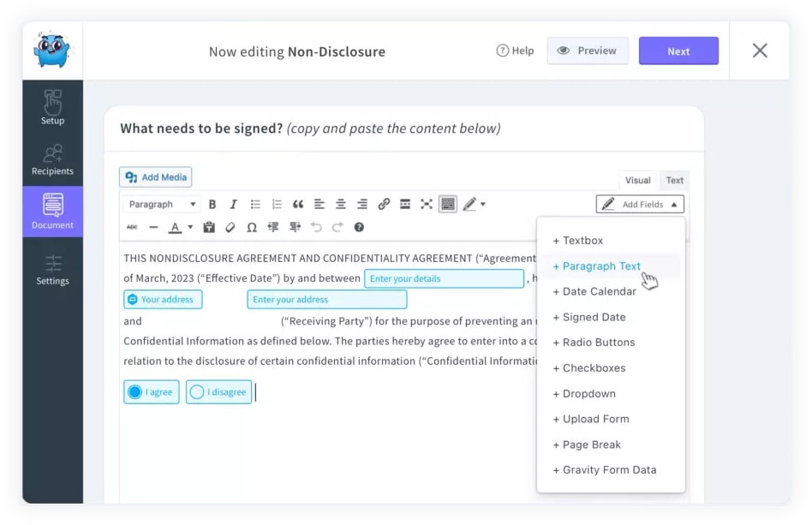Open keyboard shortcuts help icon
Screen dimensions: 812x525
359,227
